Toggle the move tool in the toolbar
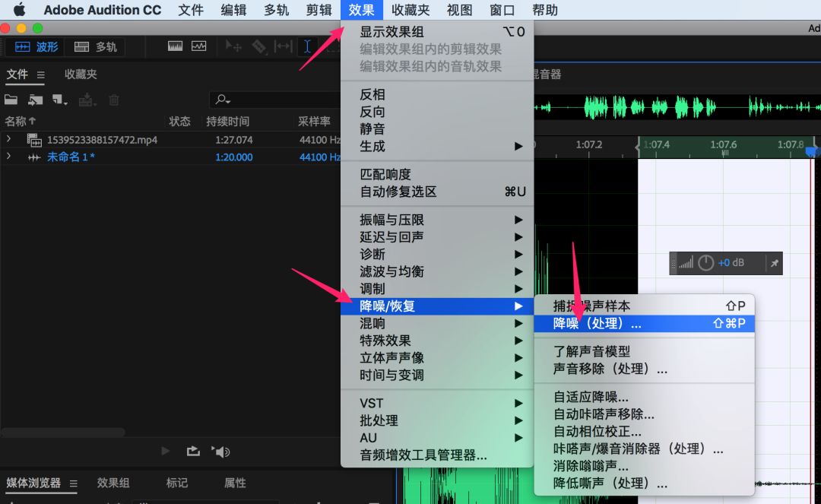This screenshot has height=504, width=821. click(x=233, y=46)
